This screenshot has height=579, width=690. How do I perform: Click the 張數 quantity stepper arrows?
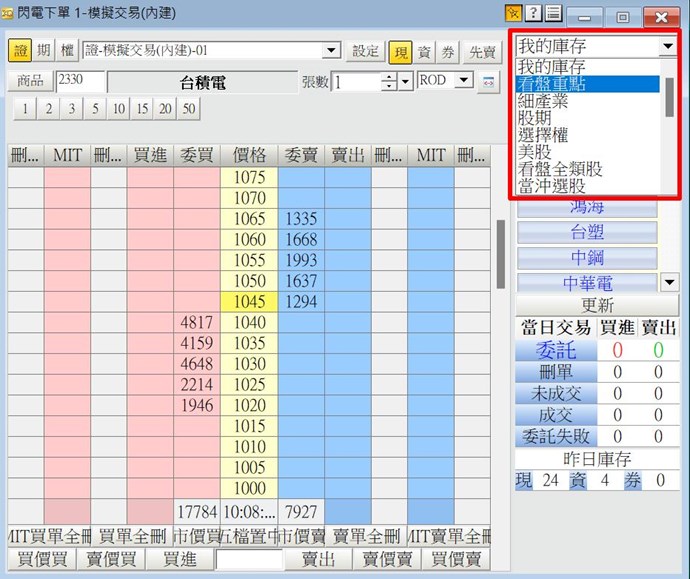(x=388, y=82)
